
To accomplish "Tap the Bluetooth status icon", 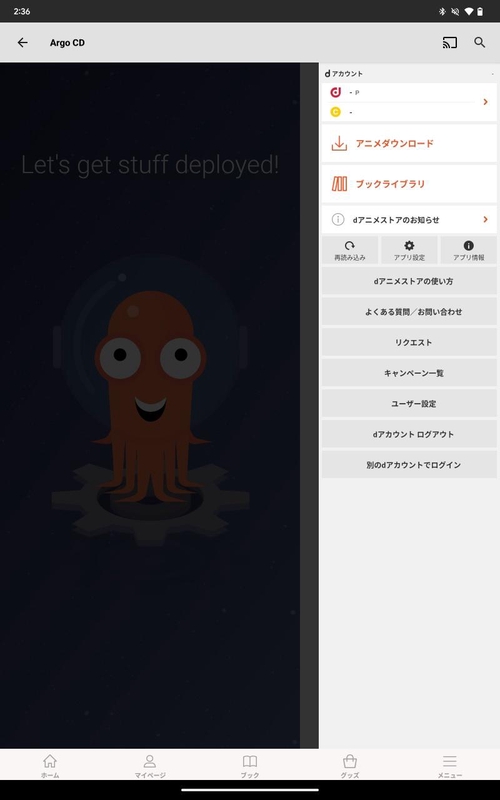I will coord(442,11).
